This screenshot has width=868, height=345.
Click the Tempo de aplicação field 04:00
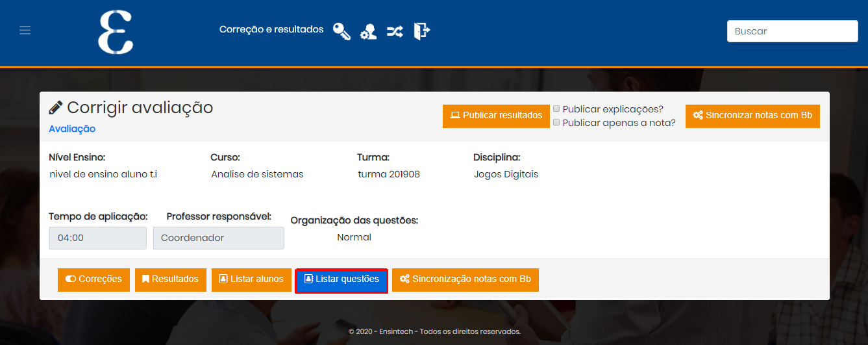point(98,238)
